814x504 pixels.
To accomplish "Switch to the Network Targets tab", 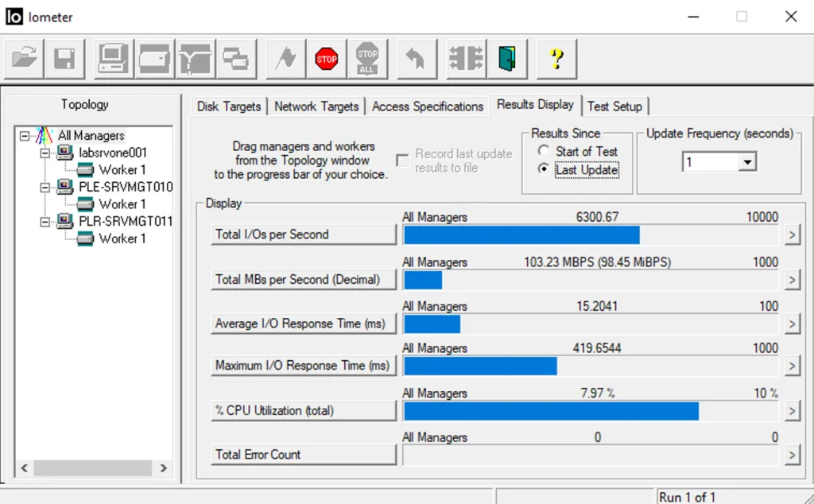I will tap(316, 107).
